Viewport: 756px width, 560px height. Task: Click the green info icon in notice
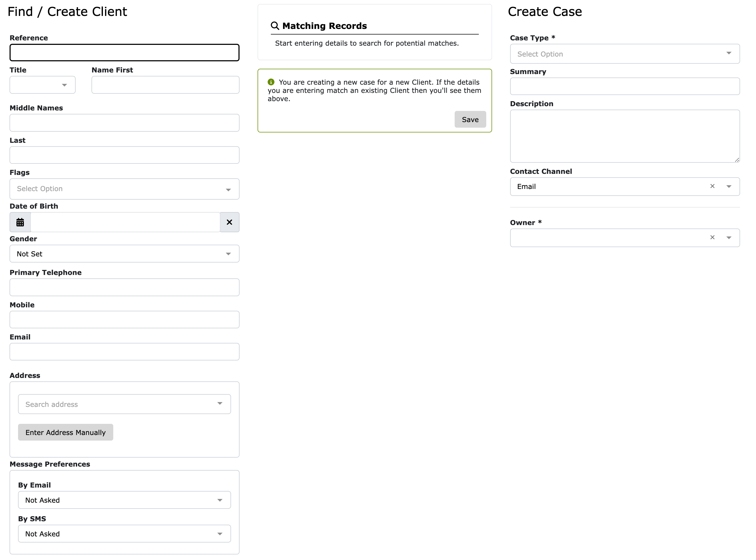271,82
